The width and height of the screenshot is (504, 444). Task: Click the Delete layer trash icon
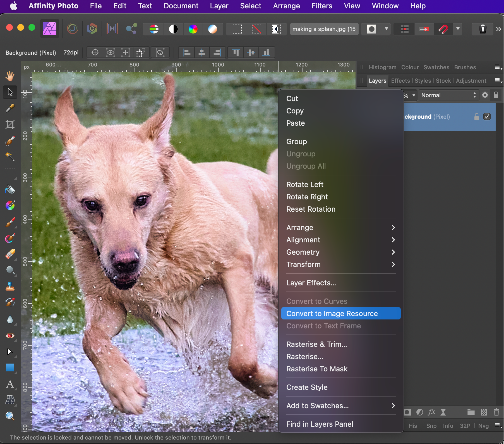point(496,412)
